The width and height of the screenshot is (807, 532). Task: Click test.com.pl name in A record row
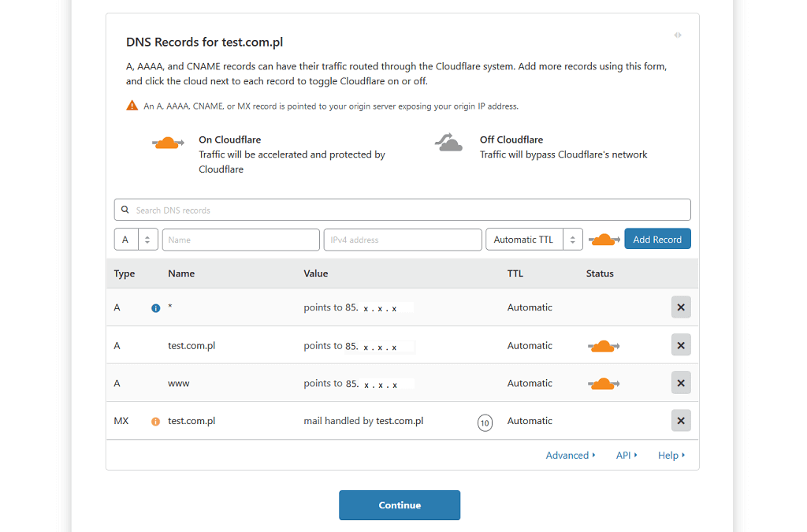click(x=192, y=346)
